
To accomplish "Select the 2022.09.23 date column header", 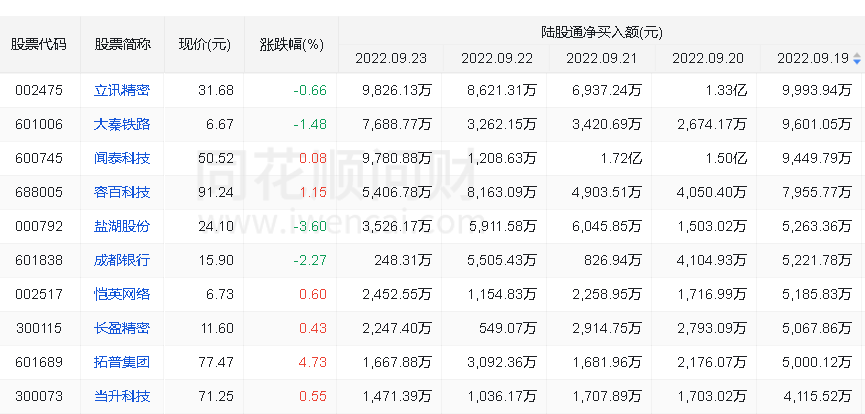I will (391, 58).
